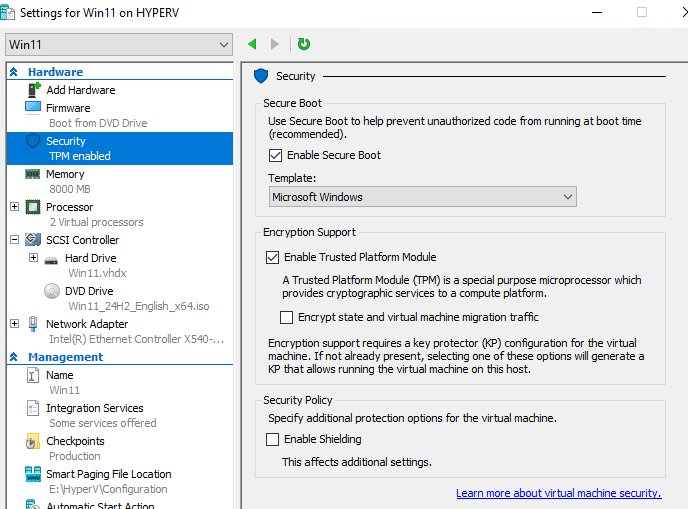Click the Checkpoints icon

click(x=32, y=441)
